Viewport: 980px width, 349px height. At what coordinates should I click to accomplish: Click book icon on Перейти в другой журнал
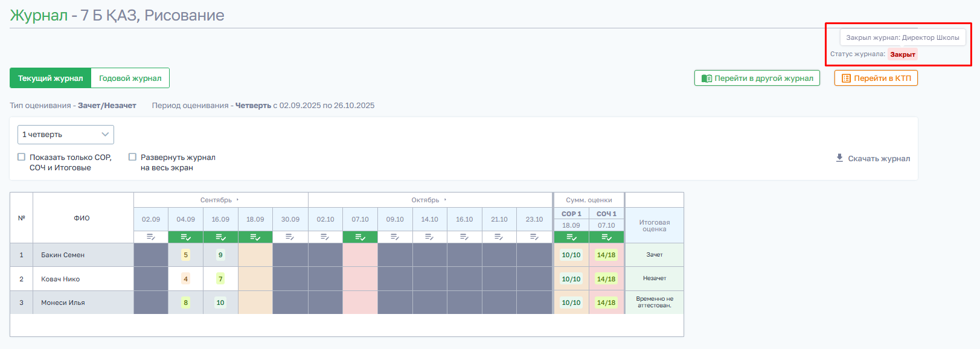pos(706,78)
